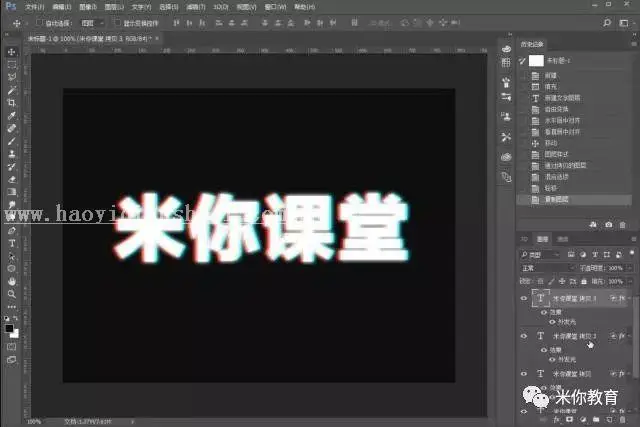
Task: Open the fill 100% dropdown arrow
Action: pos(630,282)
